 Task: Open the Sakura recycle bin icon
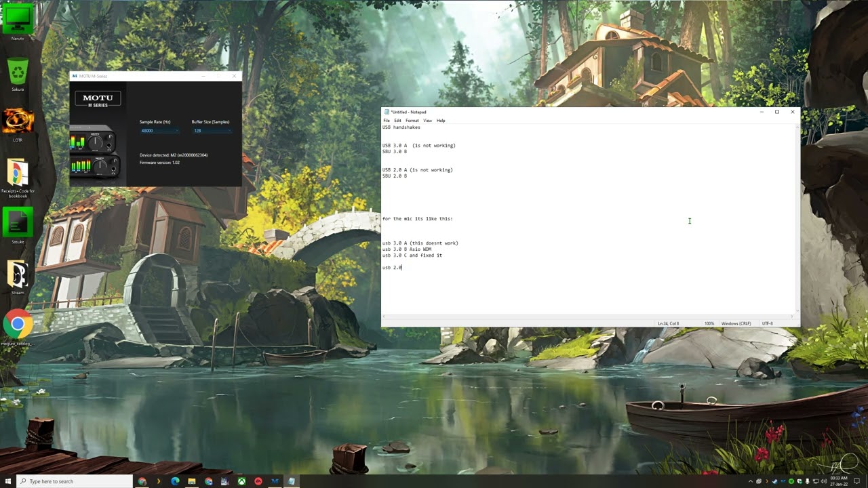(x=18, y=73)
